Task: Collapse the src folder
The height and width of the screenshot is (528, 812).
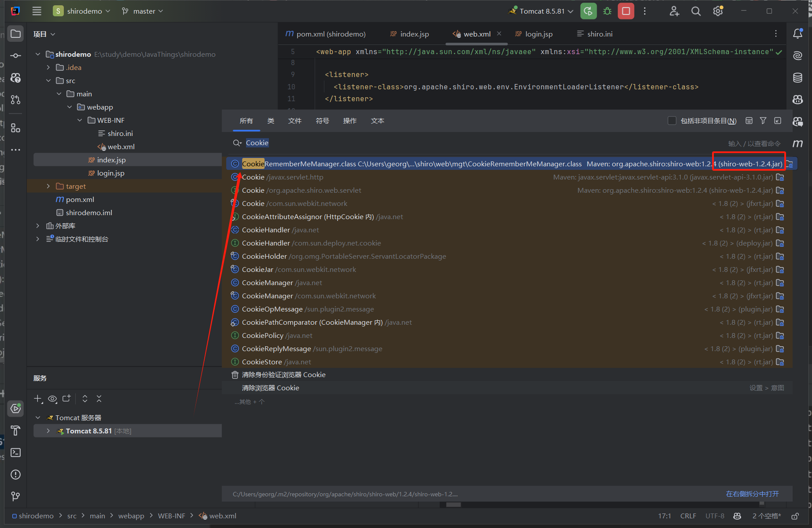Action: (48, 81)
